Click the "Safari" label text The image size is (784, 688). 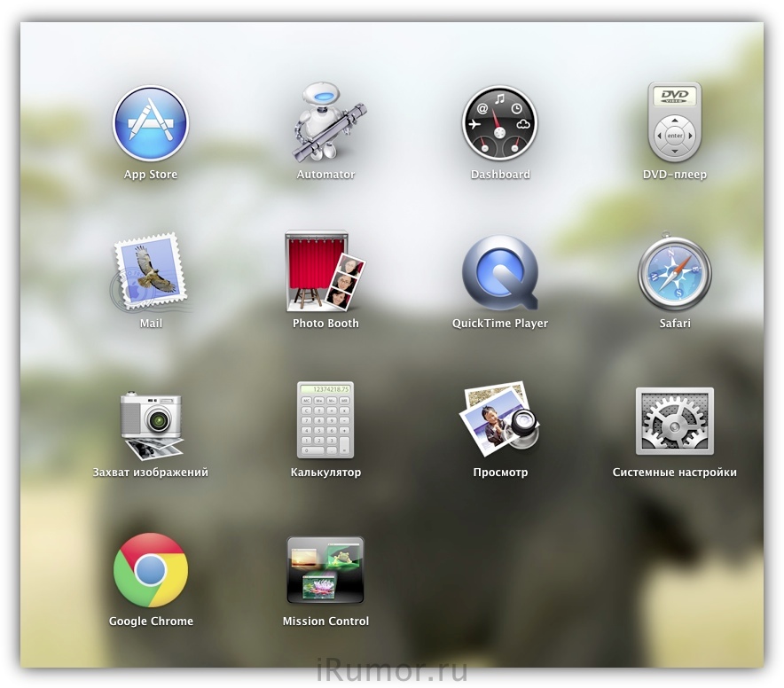click(x=675, y=324)
